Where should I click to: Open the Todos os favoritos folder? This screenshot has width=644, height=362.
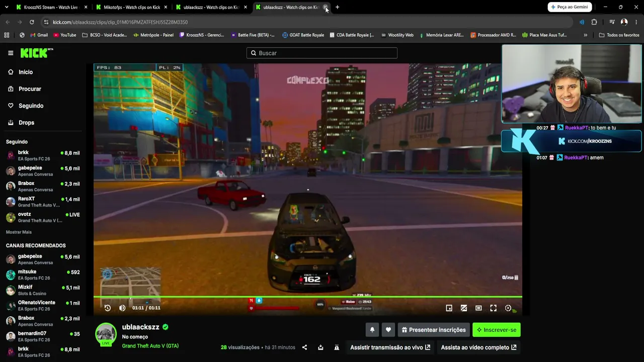(x=619, y=35)
